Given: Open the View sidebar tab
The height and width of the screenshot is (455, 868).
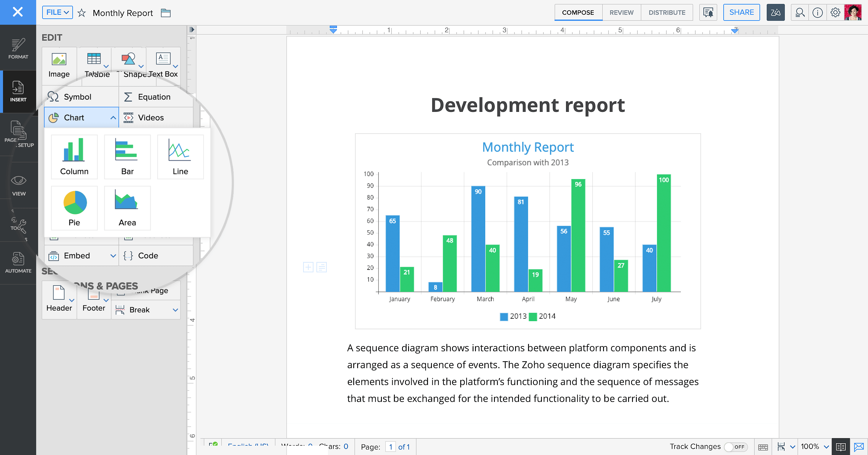Looking at the screenshot, I should click(18, 185).
